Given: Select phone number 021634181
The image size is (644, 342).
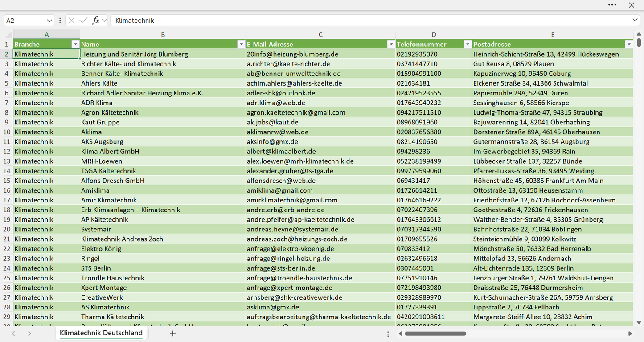Looking at the screenshot, I should click(x=434, y=83).
